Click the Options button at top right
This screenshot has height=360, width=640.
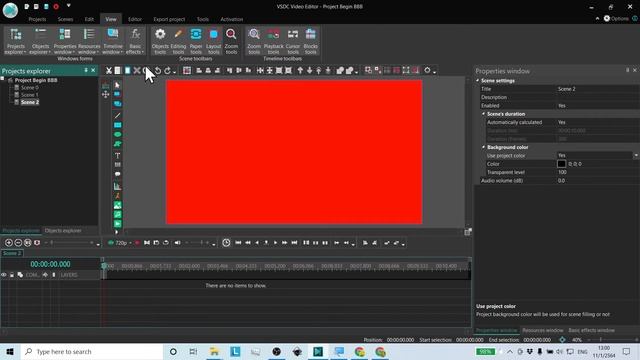point(616,18)
